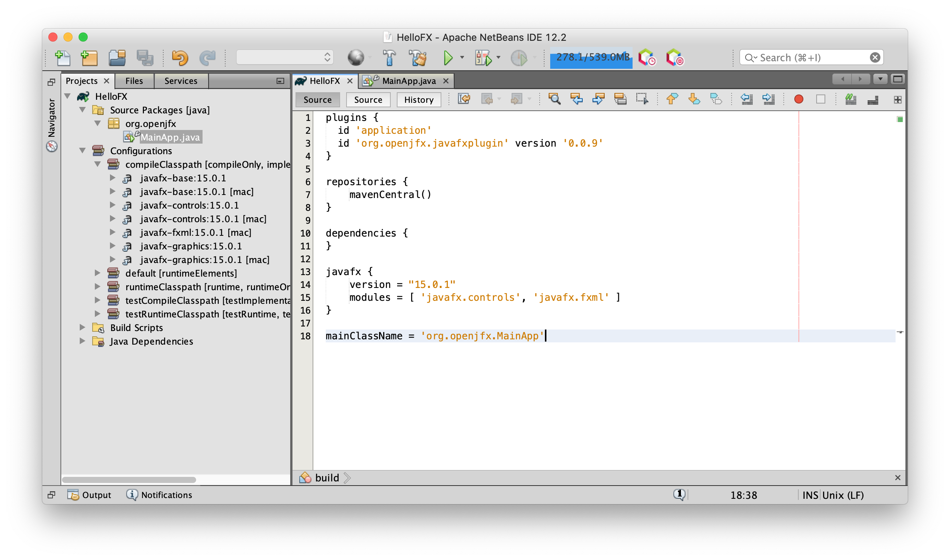Toggle rectangular selection in editor toolbar

[642, 99]
